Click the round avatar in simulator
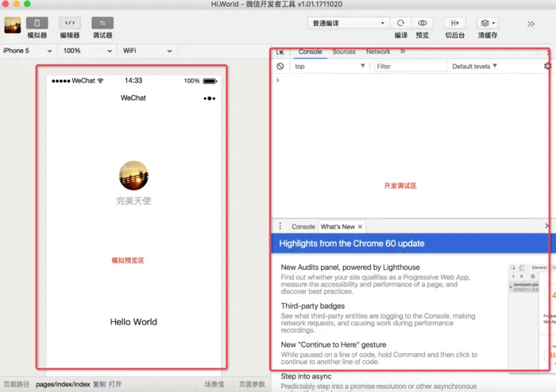 (x=133, y=175)
